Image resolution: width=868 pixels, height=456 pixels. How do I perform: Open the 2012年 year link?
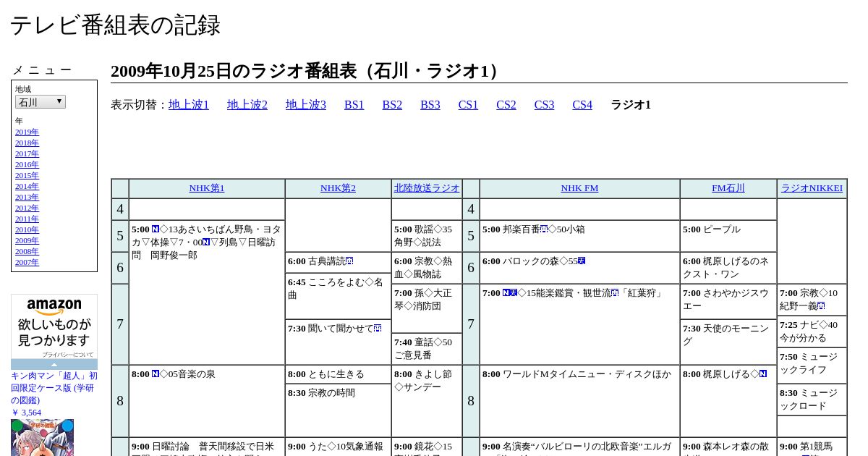click(27, 208)
